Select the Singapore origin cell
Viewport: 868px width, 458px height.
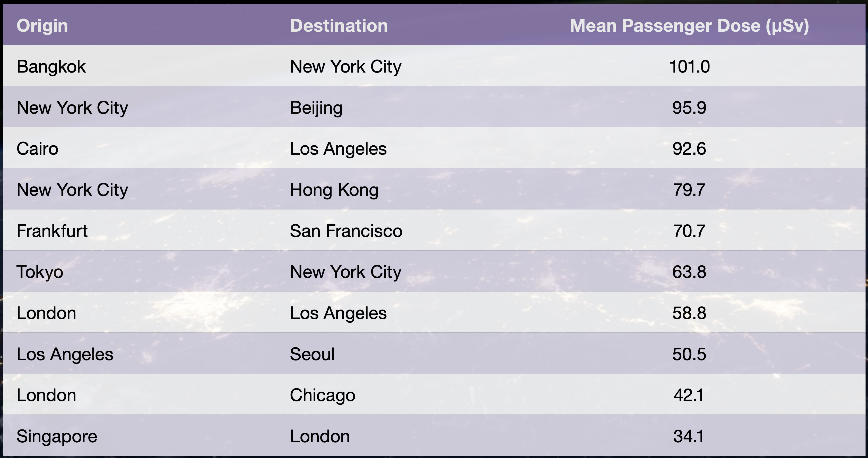(57, 436)
